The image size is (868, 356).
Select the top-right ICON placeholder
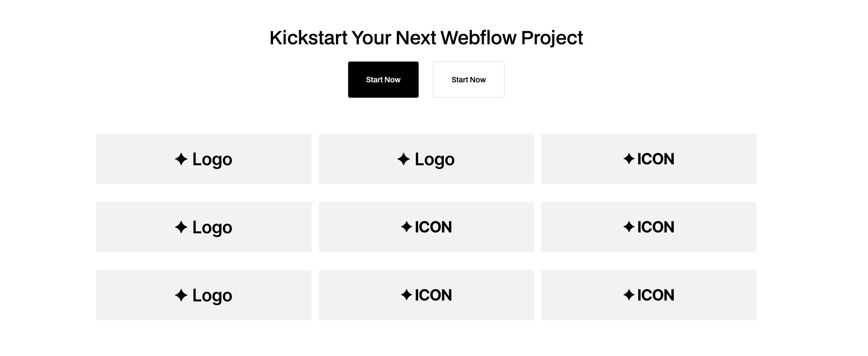click(x=648, y=159)
